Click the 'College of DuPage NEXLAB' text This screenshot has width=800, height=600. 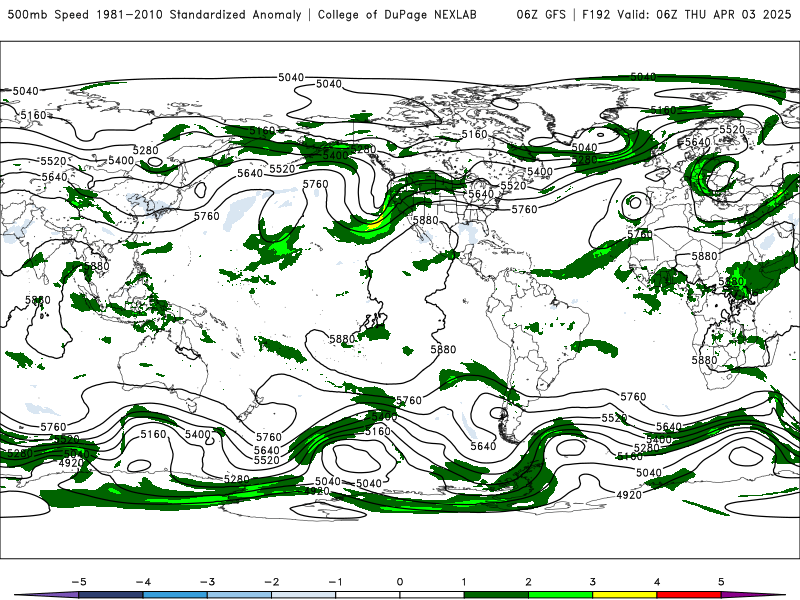[397, 14]
